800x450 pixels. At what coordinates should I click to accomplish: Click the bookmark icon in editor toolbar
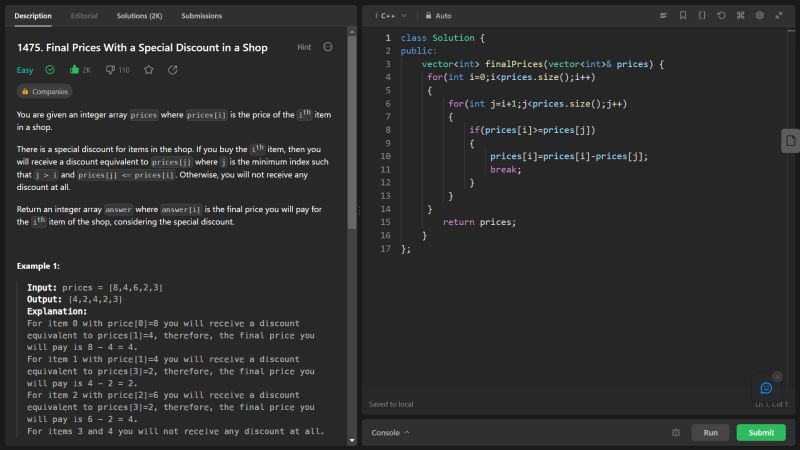pyautogui.click(x=683, y=15)
